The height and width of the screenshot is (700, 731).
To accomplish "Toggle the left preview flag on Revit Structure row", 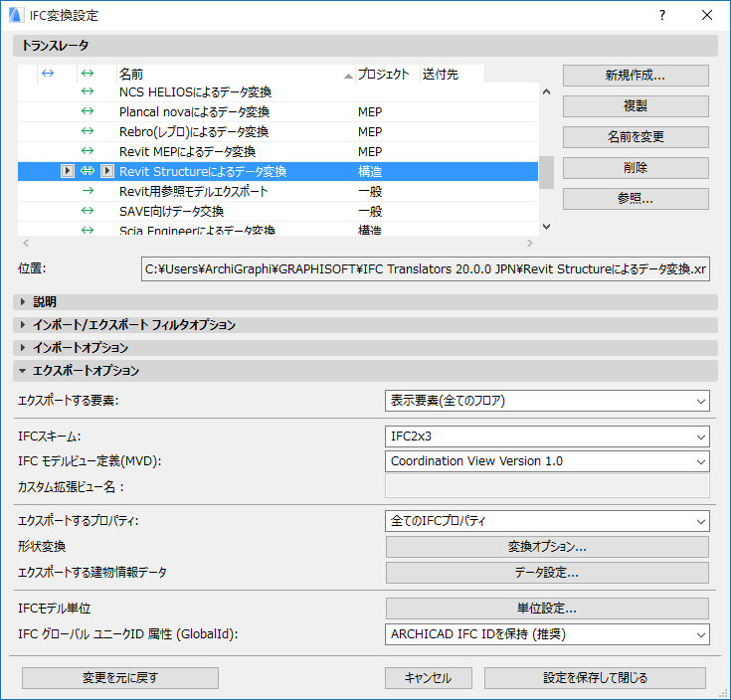I will click(68, 171).
